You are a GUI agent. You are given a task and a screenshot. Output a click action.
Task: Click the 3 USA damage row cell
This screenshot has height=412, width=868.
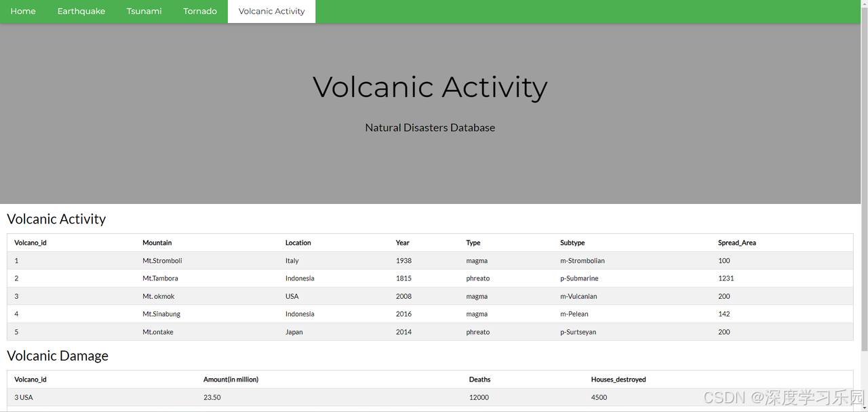[x=24, y=398]
